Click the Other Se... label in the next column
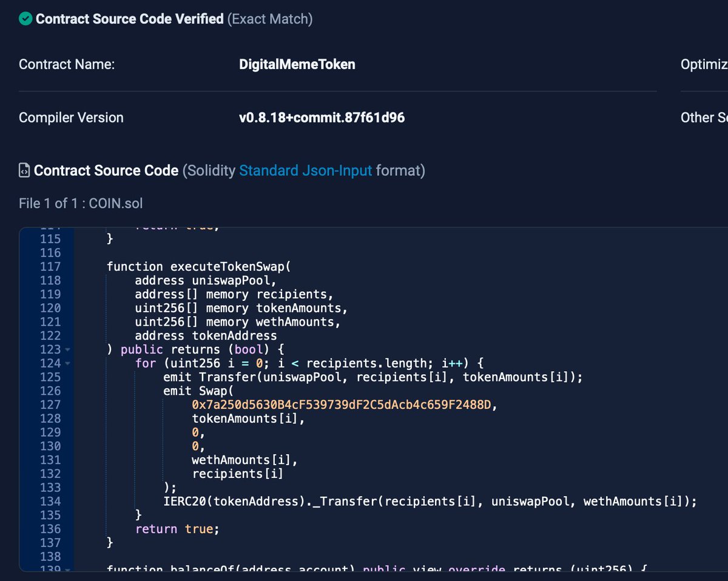Viewport: 728px width, 581px height. click(704, 118)
